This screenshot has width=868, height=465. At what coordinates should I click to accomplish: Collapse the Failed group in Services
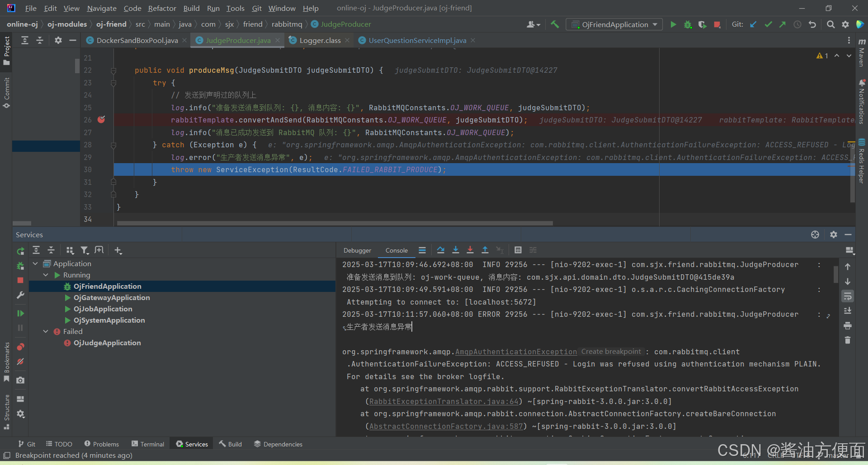[x=45, y=331]
